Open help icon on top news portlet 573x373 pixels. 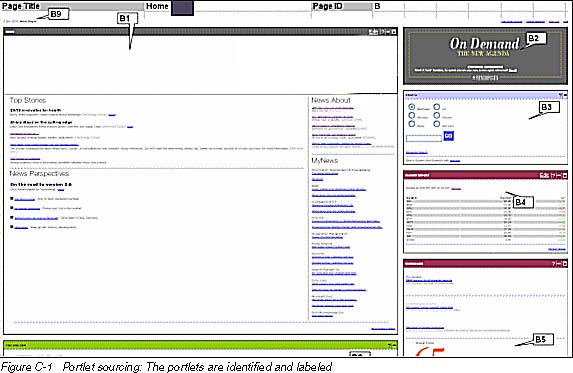tap(382, 32)
